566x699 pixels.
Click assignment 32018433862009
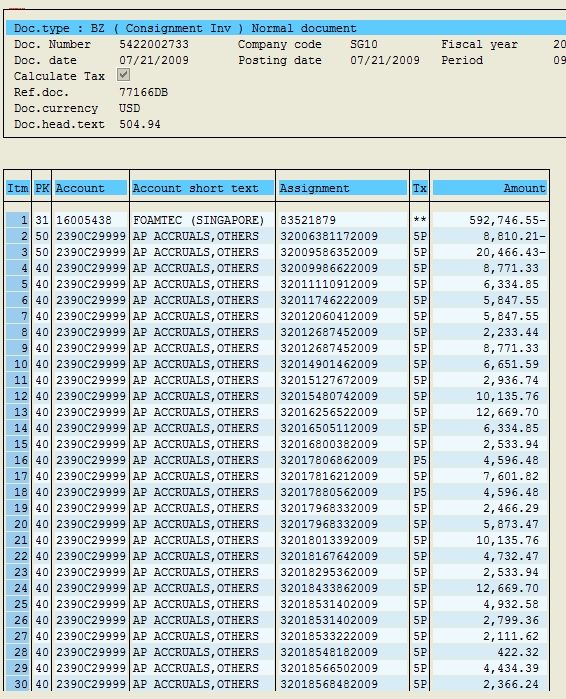pyautogui.click(x=329, y=588)
